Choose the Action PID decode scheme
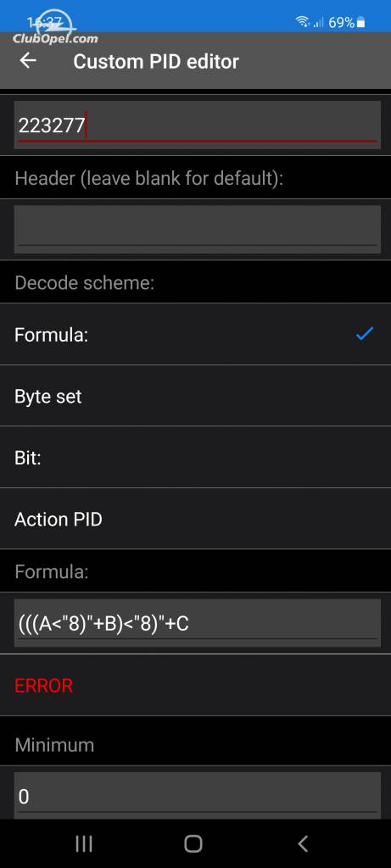 coord(195,519)
